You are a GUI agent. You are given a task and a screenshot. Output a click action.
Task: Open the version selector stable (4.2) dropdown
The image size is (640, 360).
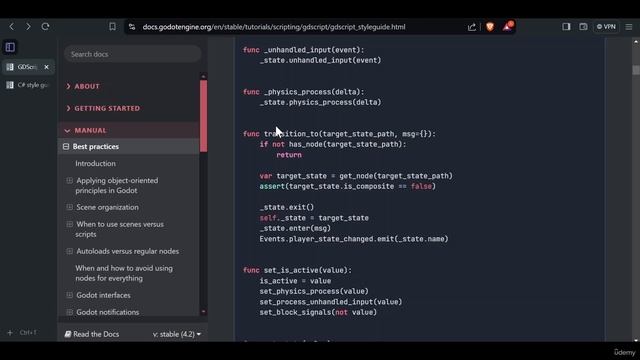pos(177,334)
